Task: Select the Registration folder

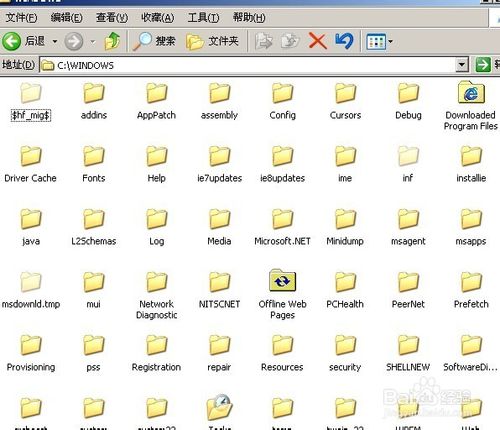Action: point(156,354)
